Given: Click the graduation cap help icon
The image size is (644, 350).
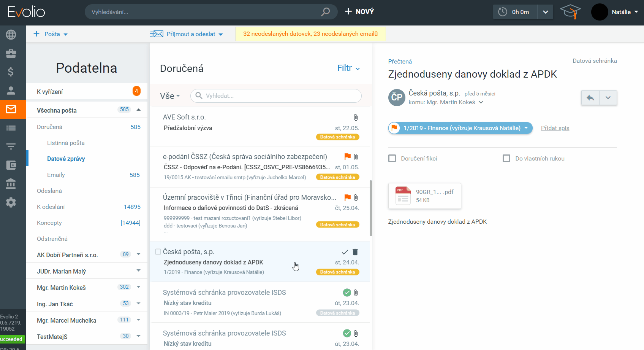Looking at the screenshot, I should coord(570,12).
